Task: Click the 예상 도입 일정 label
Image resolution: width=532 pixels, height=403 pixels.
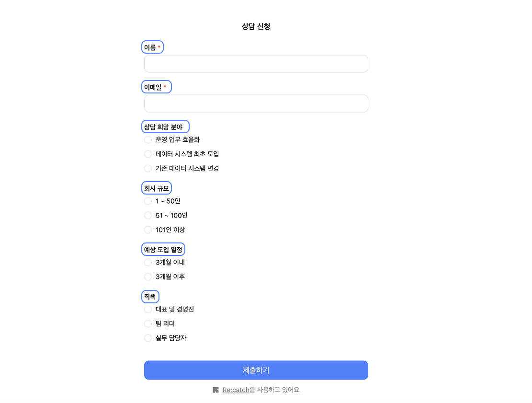Action: (x=163, y=250)
